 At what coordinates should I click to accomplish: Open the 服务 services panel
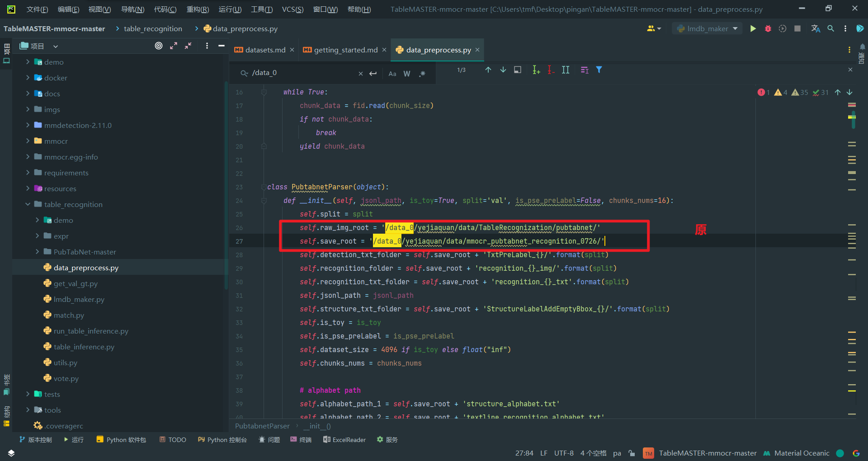pyautogui.click(x=387, y=440)
